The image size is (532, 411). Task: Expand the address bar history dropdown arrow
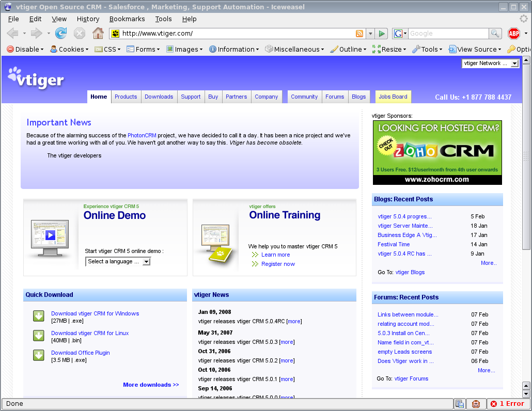[370, 34]
